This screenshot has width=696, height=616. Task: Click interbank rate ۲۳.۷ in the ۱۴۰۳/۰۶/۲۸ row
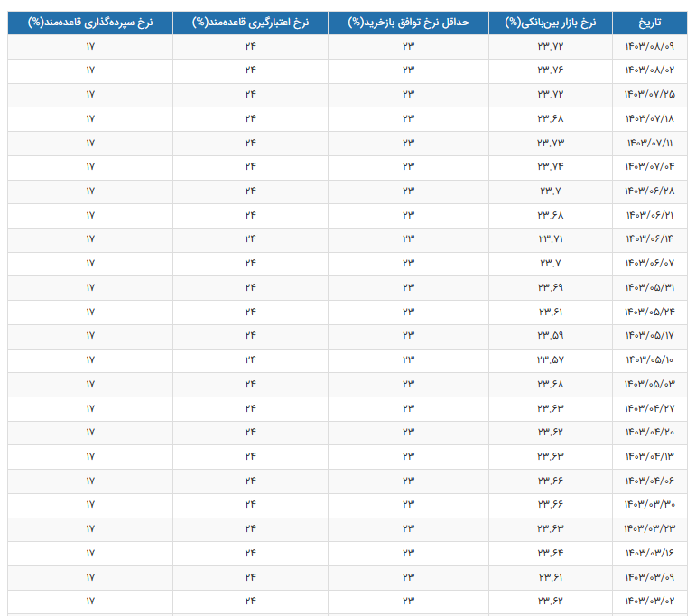[551, 191]
